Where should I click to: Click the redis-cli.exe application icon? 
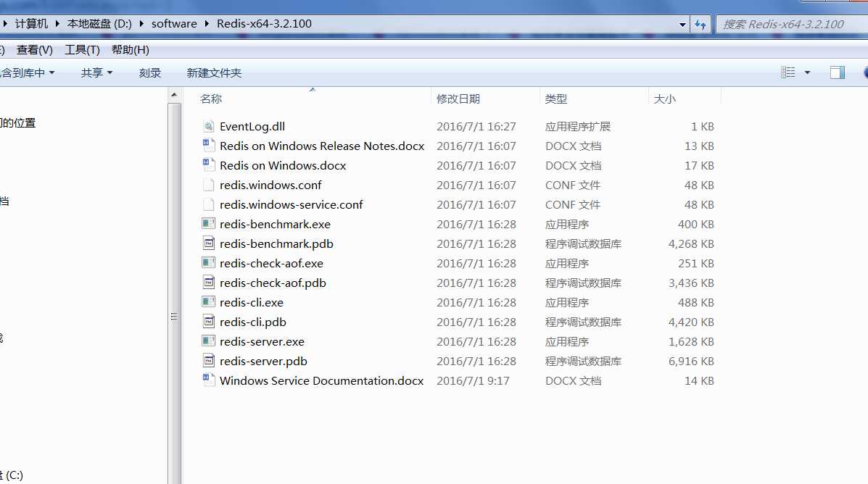(208, 302)
